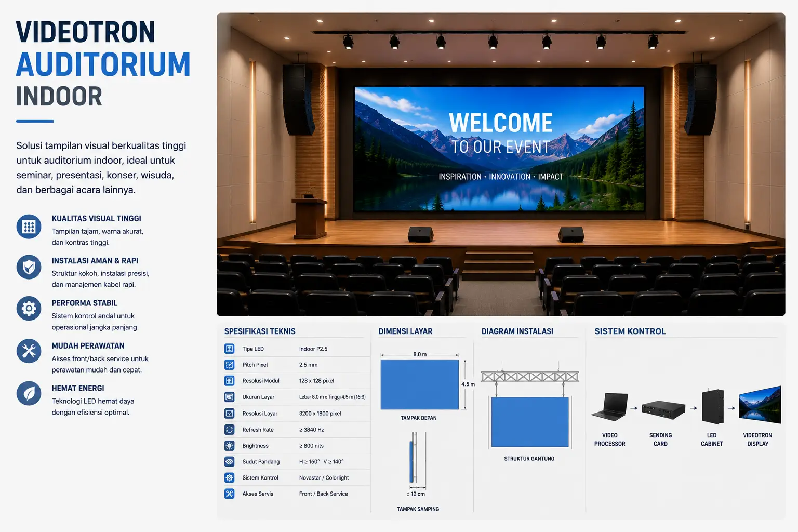Click the '8.0 m' width dimension label
798x532 pixels.
[x=420, y=354]
